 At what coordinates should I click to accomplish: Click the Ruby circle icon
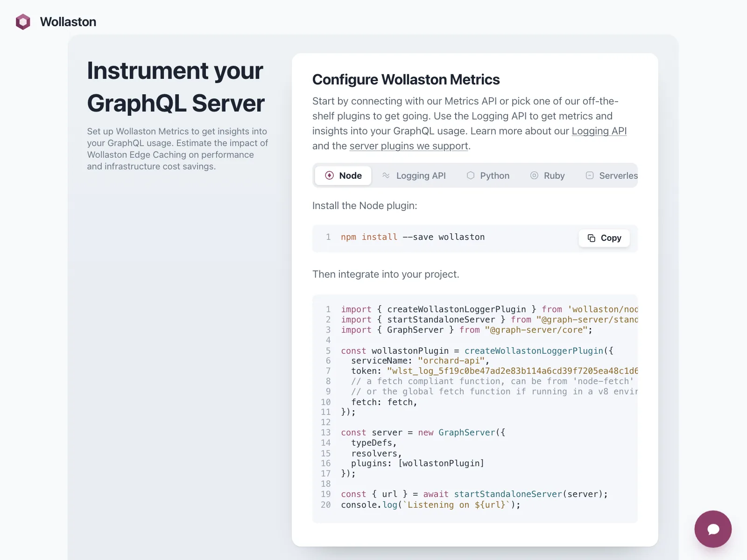click(x=534, y=175)
